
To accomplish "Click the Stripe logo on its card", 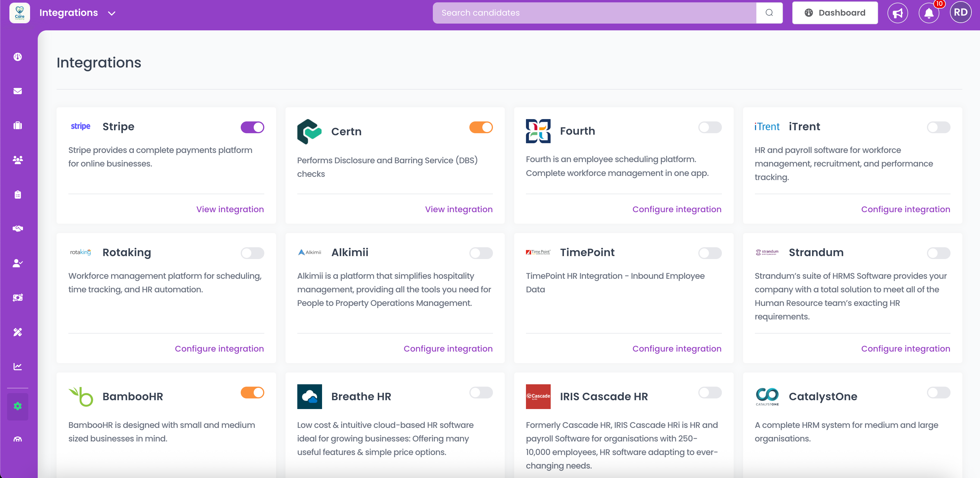I will coord(81,126).
